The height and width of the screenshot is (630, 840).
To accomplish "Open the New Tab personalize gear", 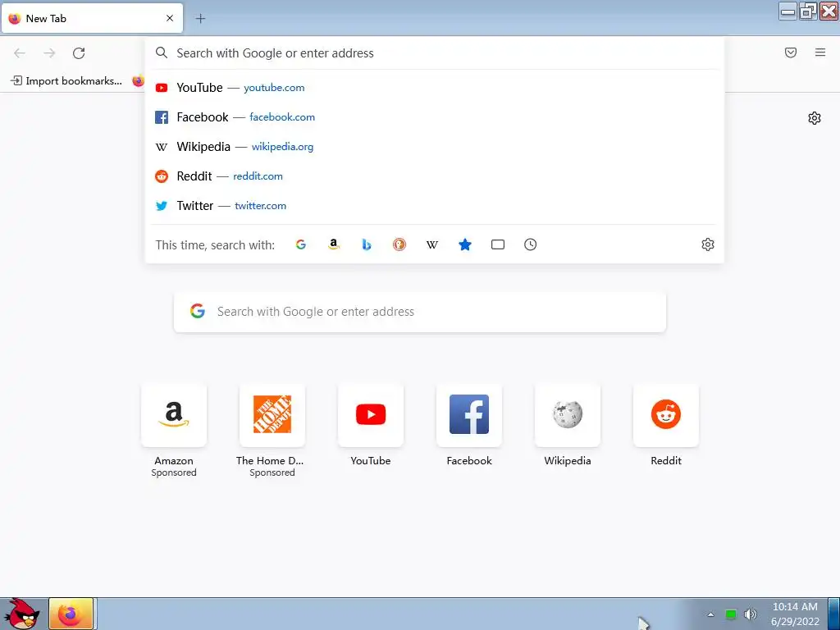I will [815, 118].
